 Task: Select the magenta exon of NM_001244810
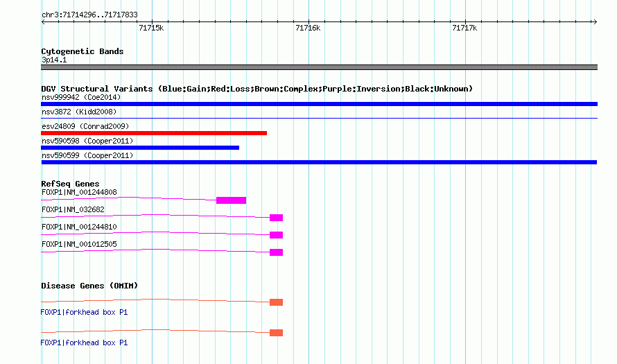[276, 235]
